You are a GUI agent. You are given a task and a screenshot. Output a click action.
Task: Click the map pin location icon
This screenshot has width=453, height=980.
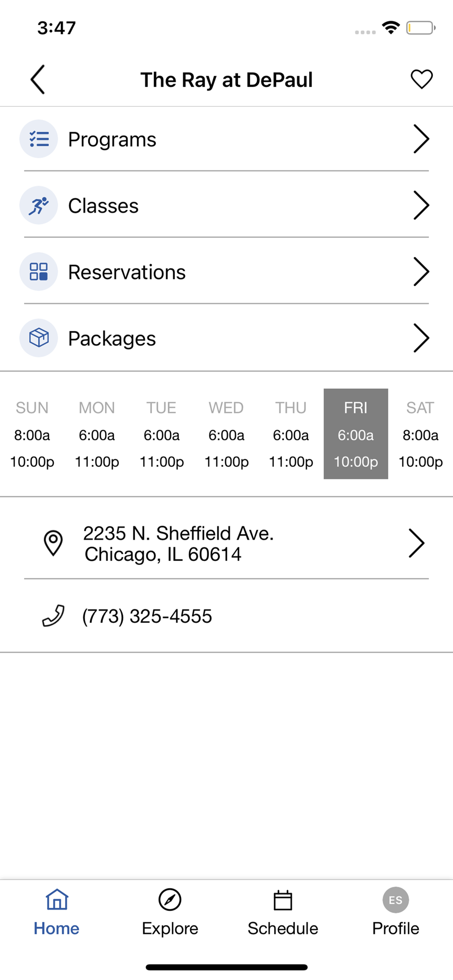coord(53,543)
